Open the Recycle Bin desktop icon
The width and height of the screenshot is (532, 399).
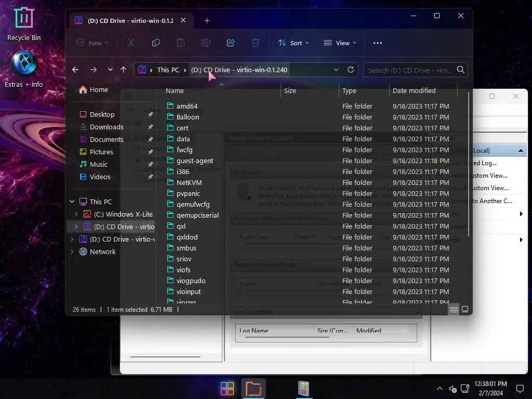[x=24, y=24]
